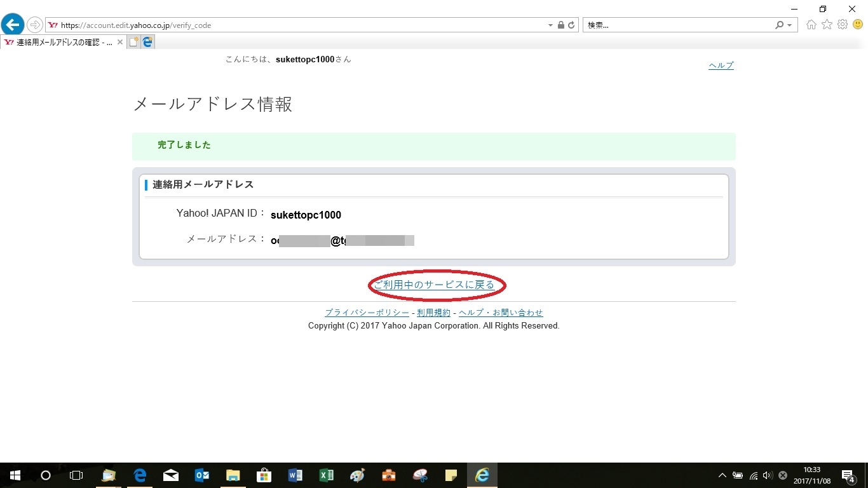
Task: Select the 連絡用メールアドレスの確認 tab
Action: click(x=64, y=42)
